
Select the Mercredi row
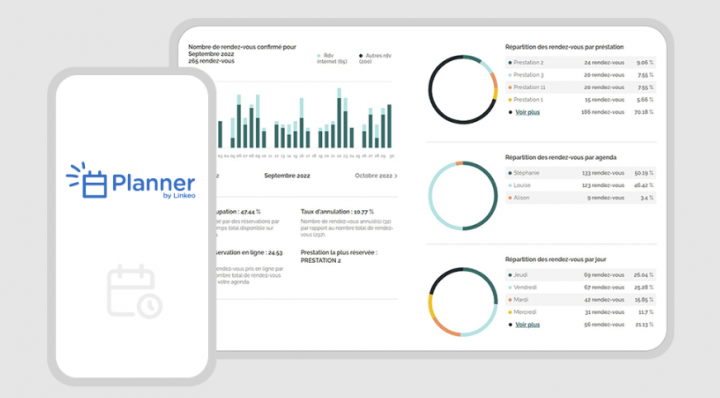coord(580,312)
